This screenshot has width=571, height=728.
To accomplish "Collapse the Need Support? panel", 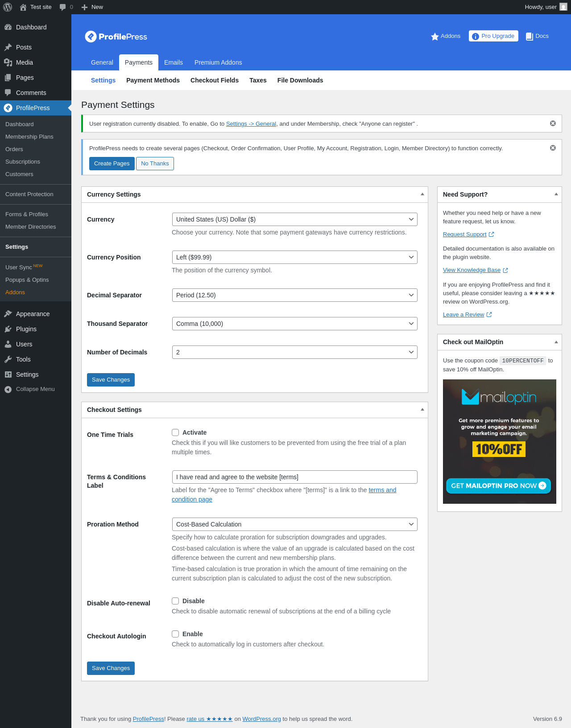I will pyautogui.click(x=556, y=194).
